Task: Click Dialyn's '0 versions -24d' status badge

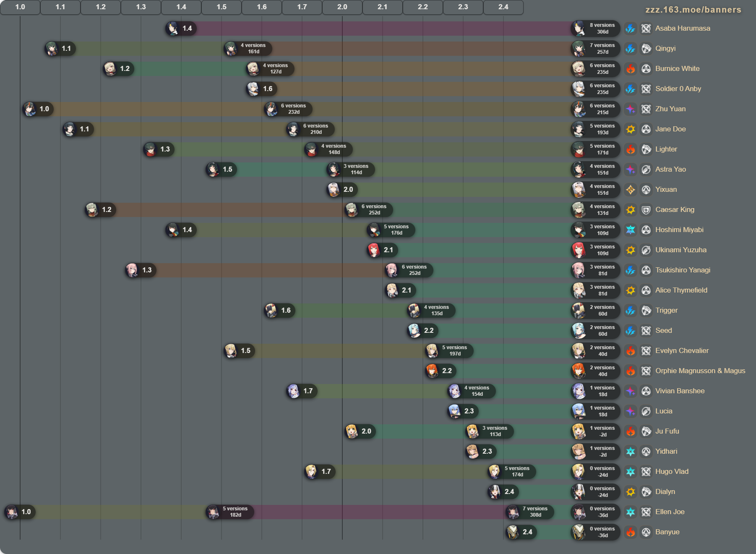Action: tap(595, 492)
